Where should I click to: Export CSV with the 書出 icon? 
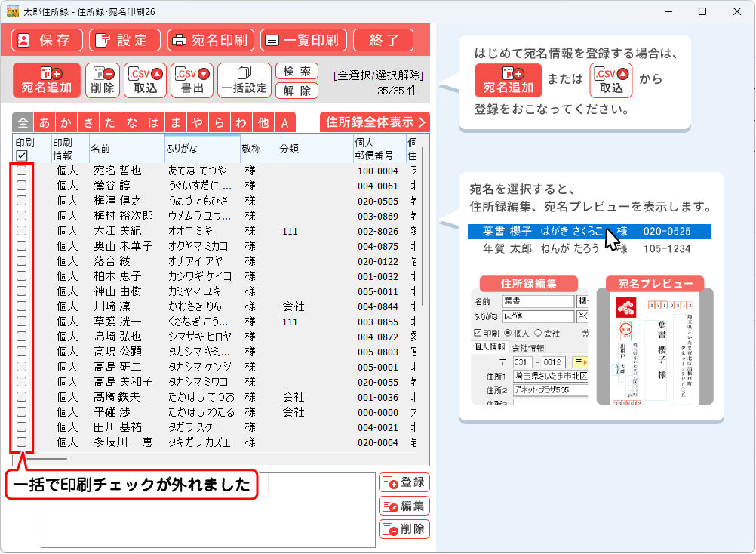click(192, 80)
